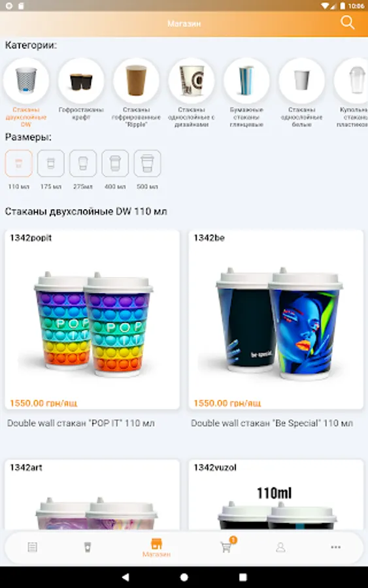Open the user profile icon

tap(280, 547)
